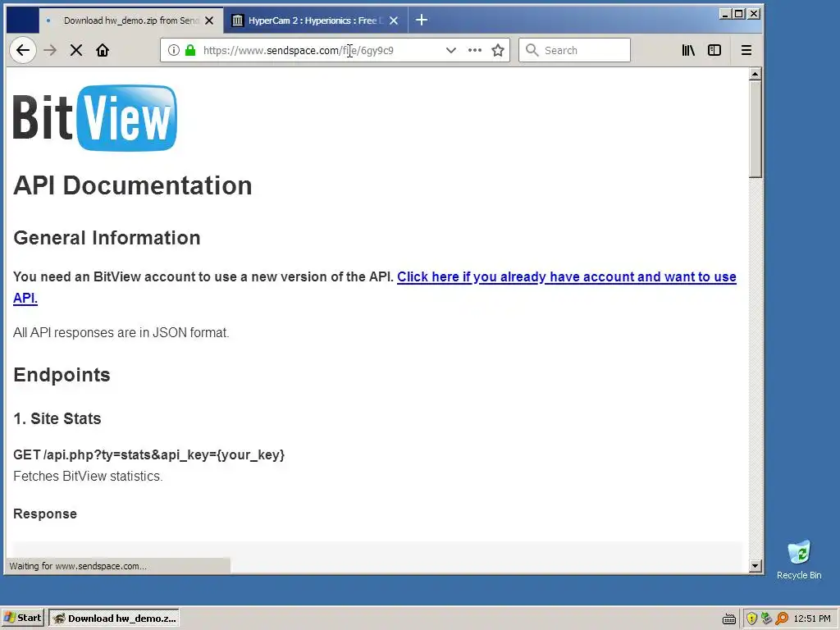
Task: Click the '1. Site Stats' heading
Action: pyautogui.click(x=57, y=418)
